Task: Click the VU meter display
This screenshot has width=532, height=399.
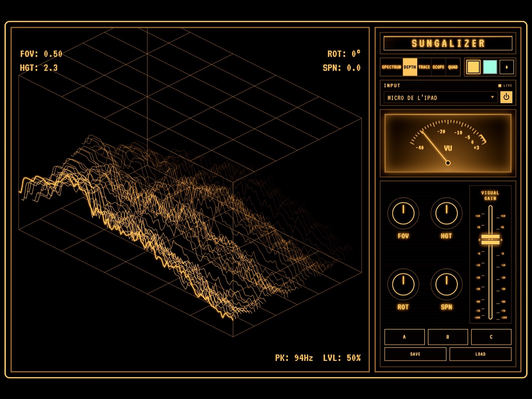Action: pyautogui.click(x=448, y=143)
